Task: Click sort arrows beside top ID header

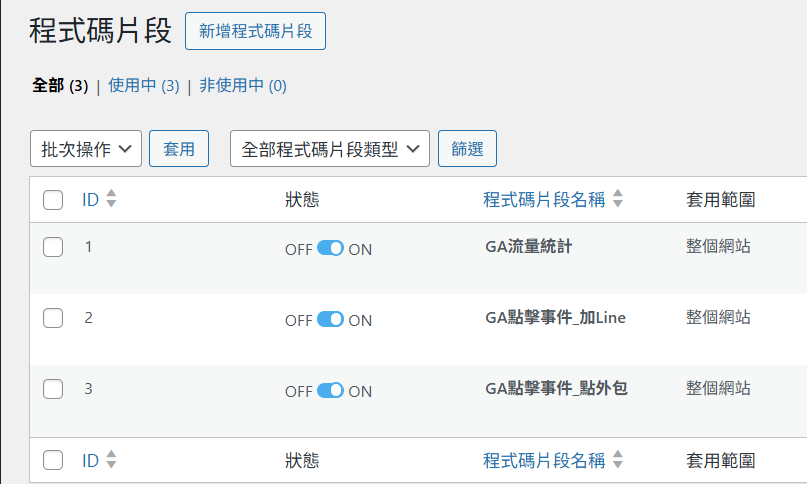Action: tap(111, 199)
